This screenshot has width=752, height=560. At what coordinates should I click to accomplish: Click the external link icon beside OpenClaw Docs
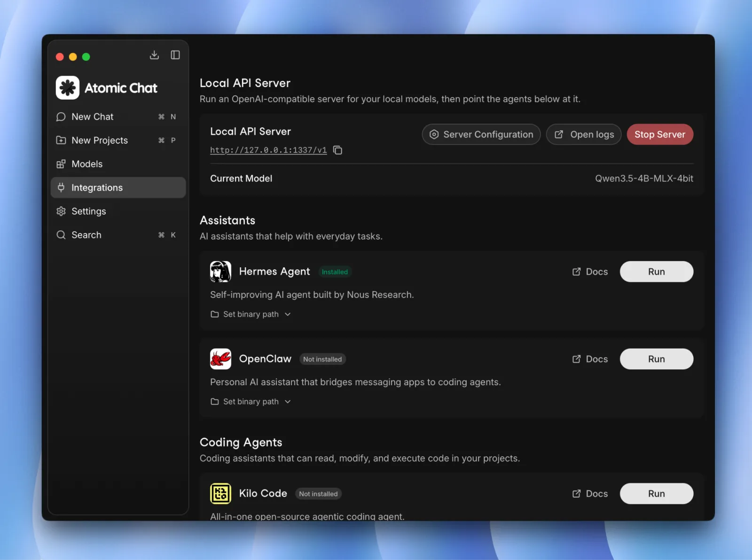tap(576, 359)
